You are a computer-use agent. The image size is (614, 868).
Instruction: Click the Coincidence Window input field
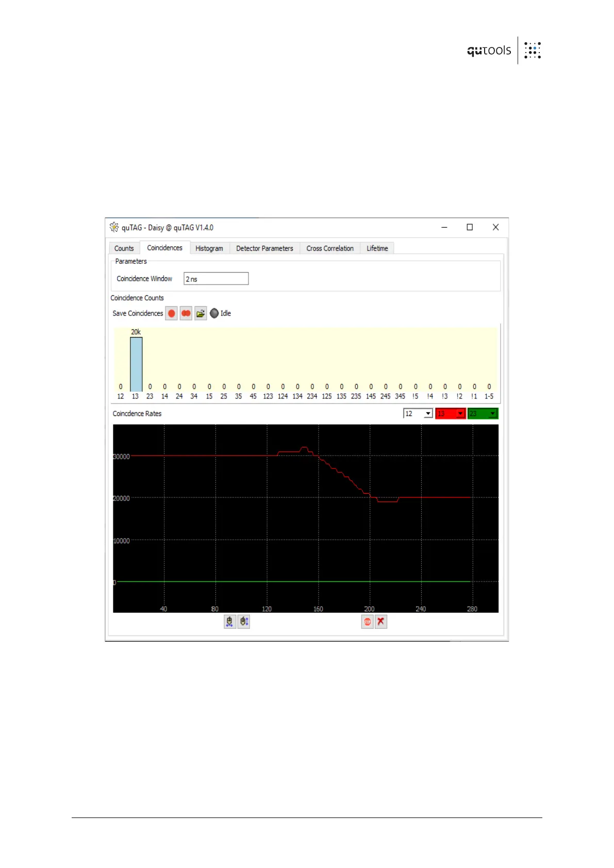[x=216, y=279]
